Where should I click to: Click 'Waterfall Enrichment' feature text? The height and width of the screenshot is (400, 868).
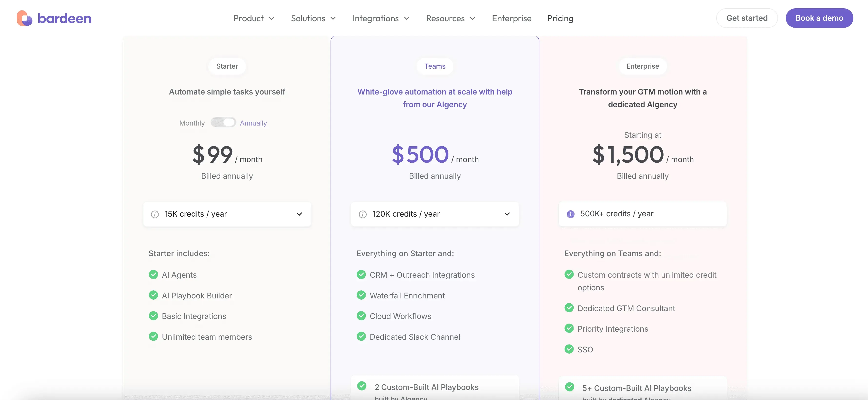pyautogui.click(x=407, y=296)
